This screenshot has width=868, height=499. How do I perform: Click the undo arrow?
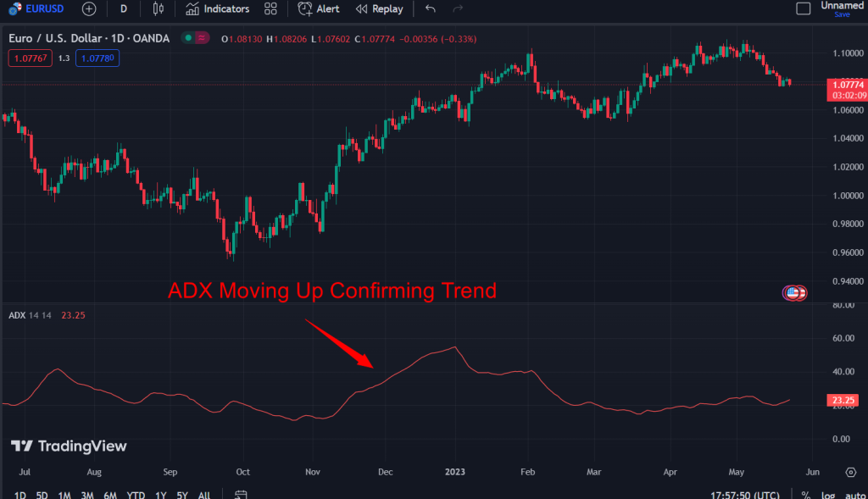click(x=431, y=9)
